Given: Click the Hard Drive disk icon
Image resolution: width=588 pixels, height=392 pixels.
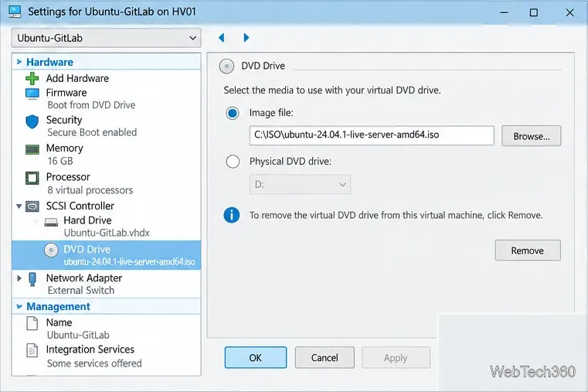Looking at the screenshot, I should [x=51, y=222].
